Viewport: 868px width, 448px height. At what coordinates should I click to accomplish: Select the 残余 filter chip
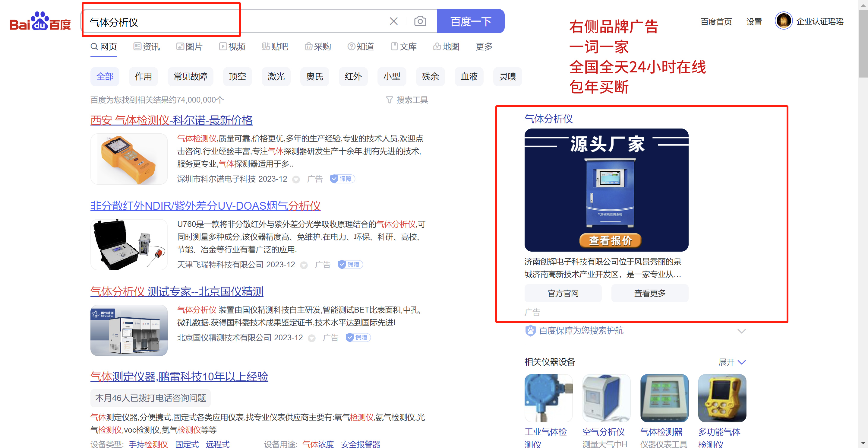click(430, 77)
